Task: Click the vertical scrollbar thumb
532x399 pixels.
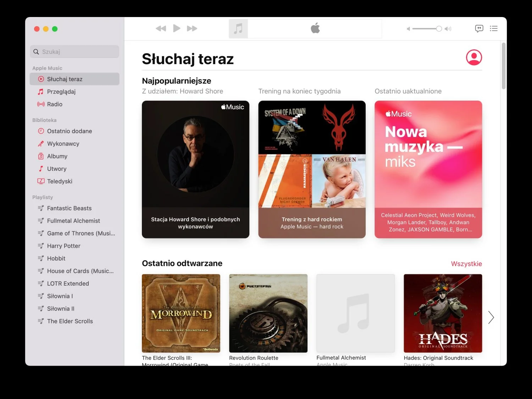Action: 504,66
